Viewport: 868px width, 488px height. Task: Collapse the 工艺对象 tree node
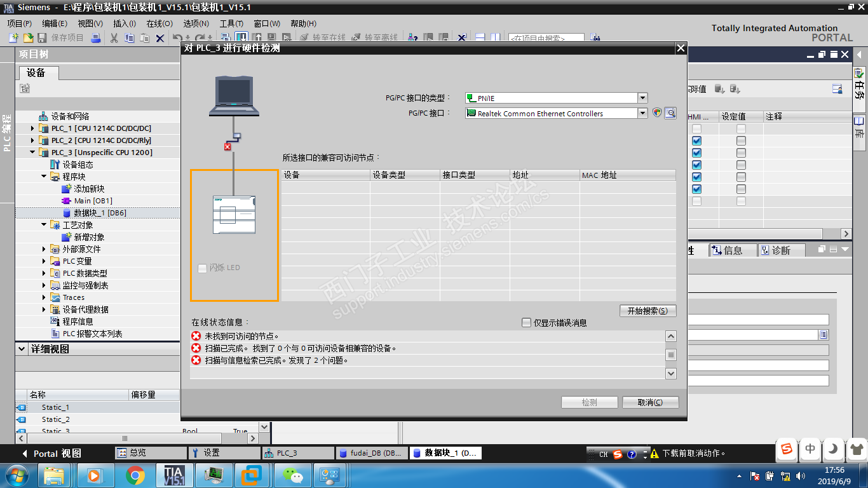point(44,225)
